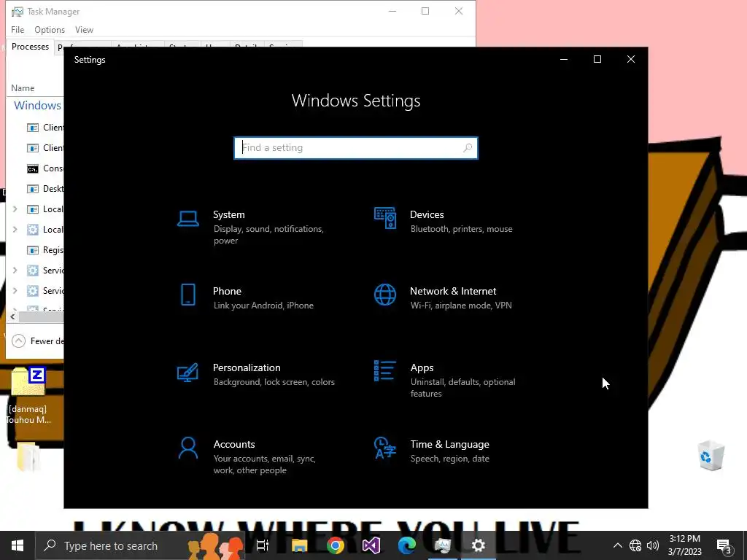Select the danmaq Touhou zip file on desktop
Image resolution: width=747 pixels, height=560 pixels.
click(x=28, y=395)
